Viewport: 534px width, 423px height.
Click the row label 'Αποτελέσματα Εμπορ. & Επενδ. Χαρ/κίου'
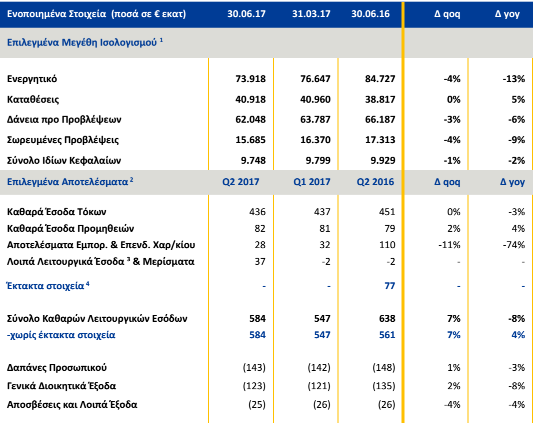point(101,245)
